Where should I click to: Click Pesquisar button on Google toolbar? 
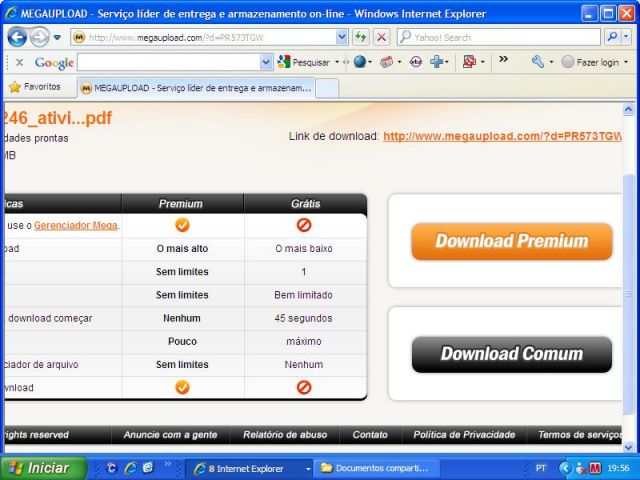(304, 62)
